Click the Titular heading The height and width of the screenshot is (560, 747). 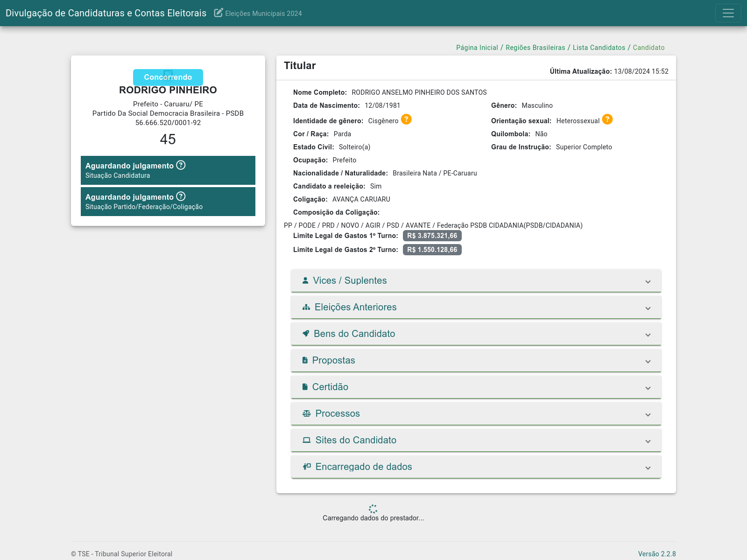click(300, 66)
